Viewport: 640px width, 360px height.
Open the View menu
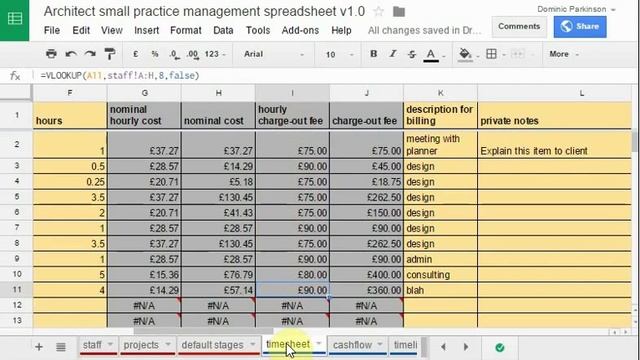[111, 30]
